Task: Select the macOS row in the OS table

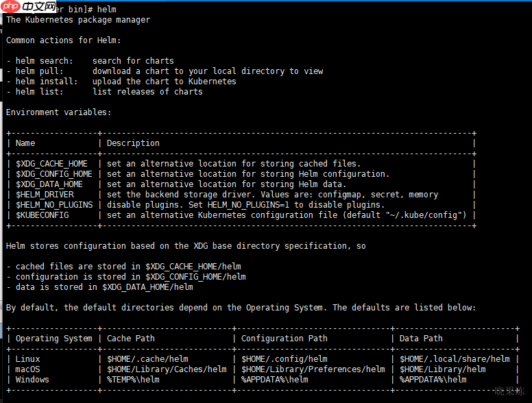Action: 28,369
